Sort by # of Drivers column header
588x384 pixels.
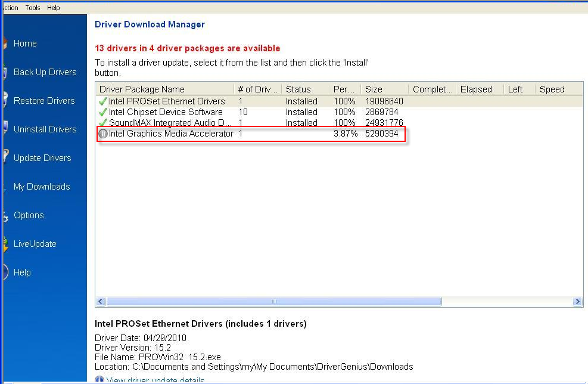[257, 89]
